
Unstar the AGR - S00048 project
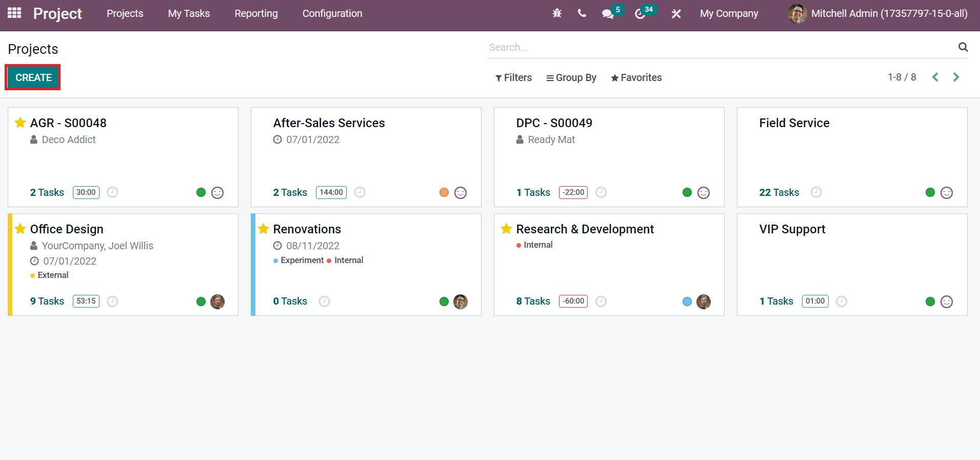pos(20,123)
